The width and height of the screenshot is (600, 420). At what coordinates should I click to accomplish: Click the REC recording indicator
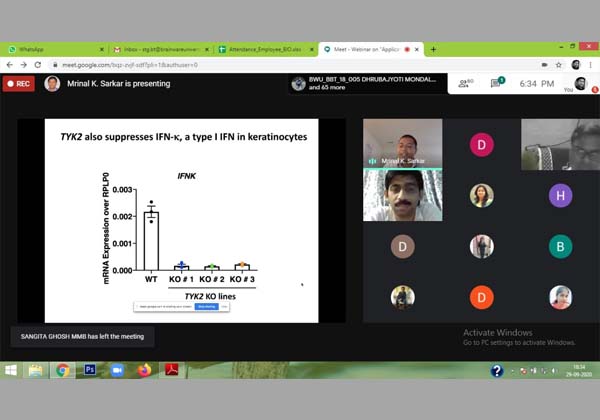click(x=18, y=84)
